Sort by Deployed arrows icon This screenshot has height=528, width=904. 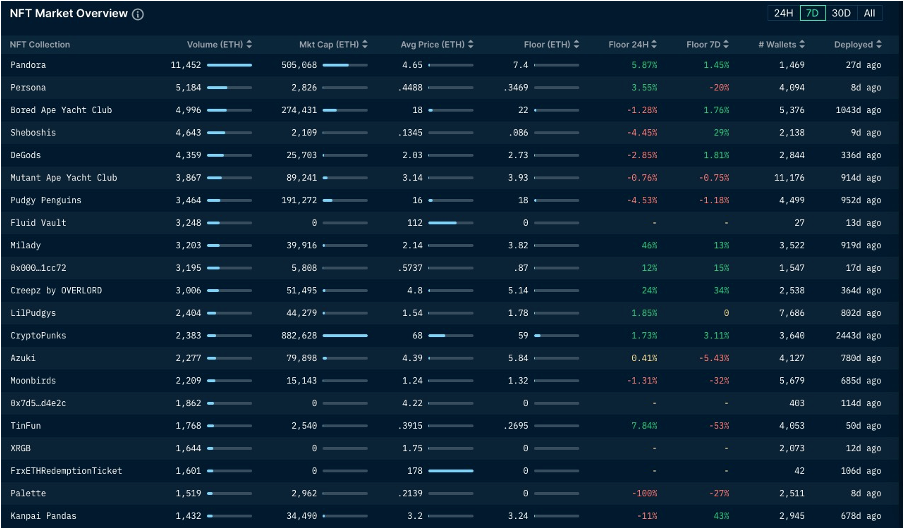click(879, 44)
